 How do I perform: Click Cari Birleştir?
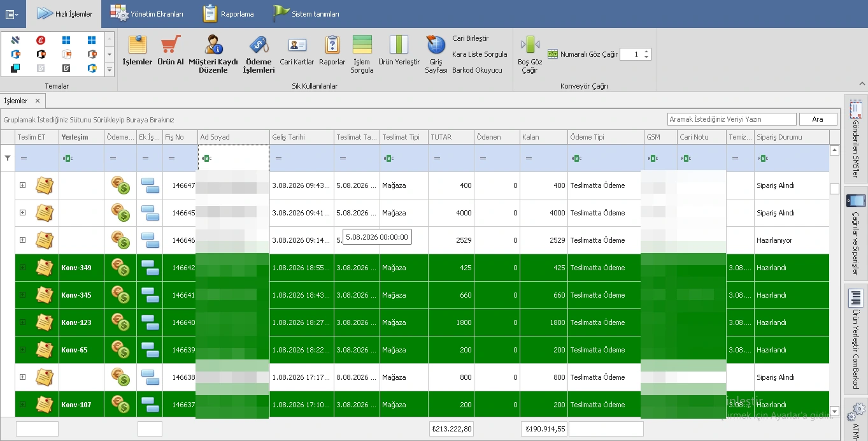coord(471,38)
